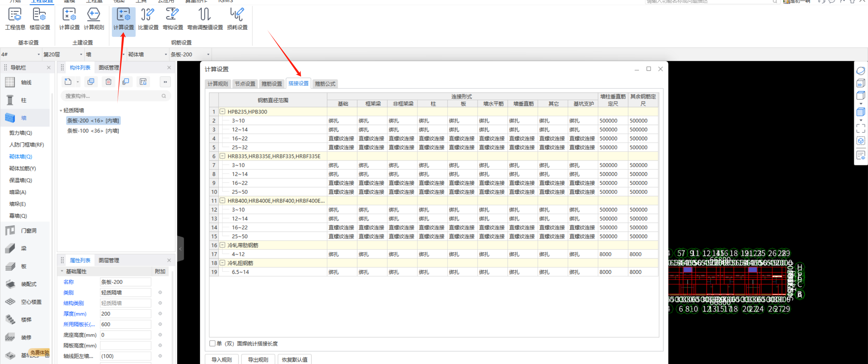
Task: Toggle 附加 circle for 所用隔板长 property
Action: (160, 324)
